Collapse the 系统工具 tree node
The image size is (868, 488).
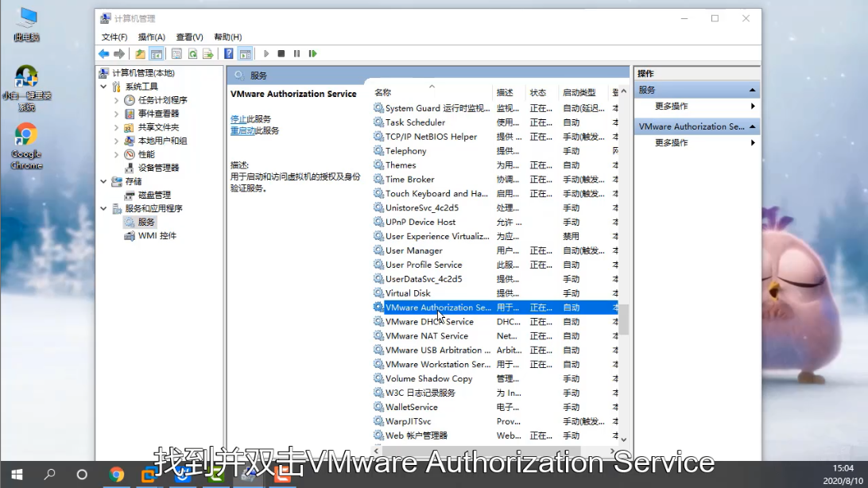coord(103,87)
